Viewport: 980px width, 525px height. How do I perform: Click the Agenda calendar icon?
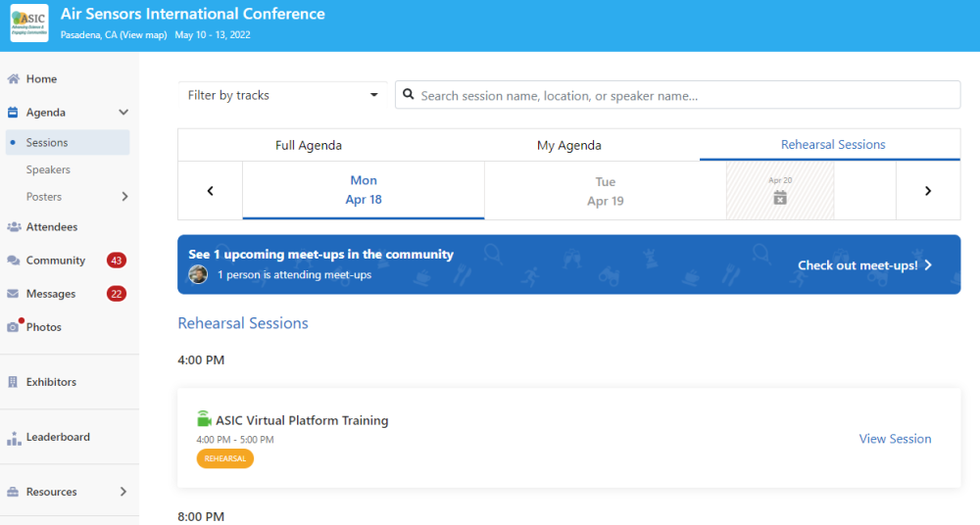coord(13,113)
